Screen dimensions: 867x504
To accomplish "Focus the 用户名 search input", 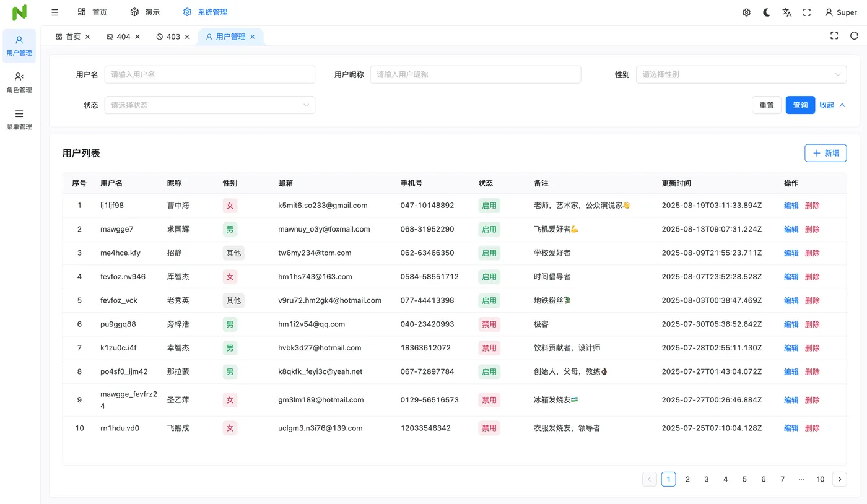I will point(210,74).
